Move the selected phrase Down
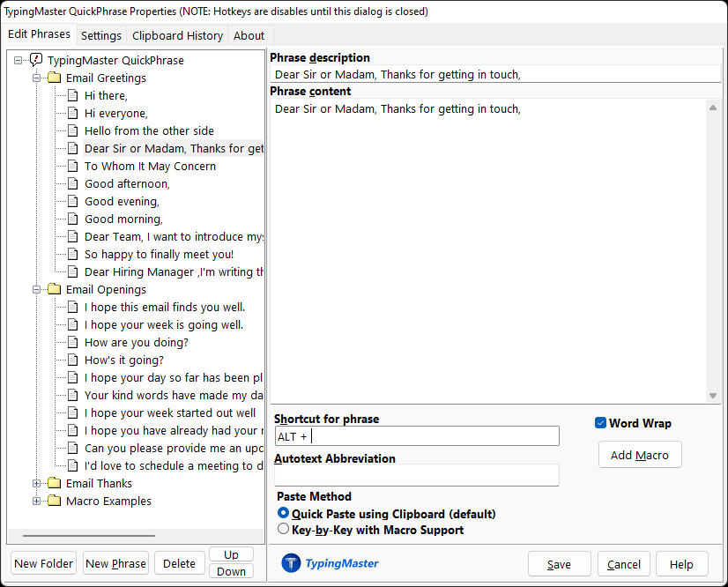 click(x=231, y=571)
